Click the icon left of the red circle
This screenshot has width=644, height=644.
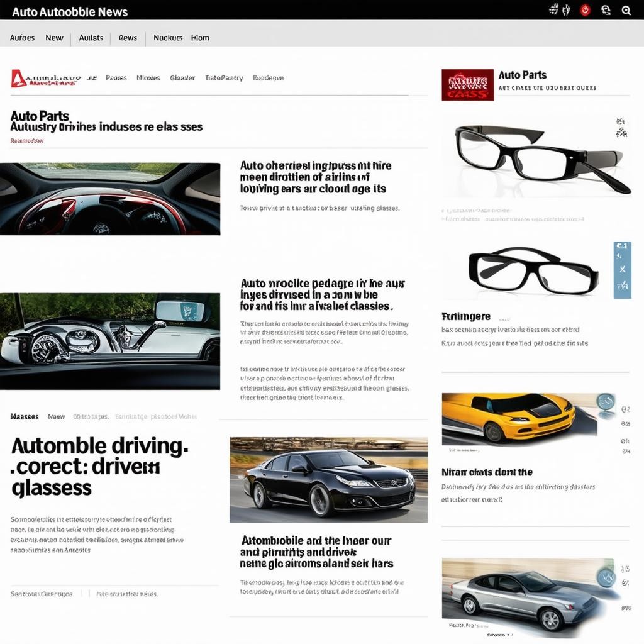[565, 10]
